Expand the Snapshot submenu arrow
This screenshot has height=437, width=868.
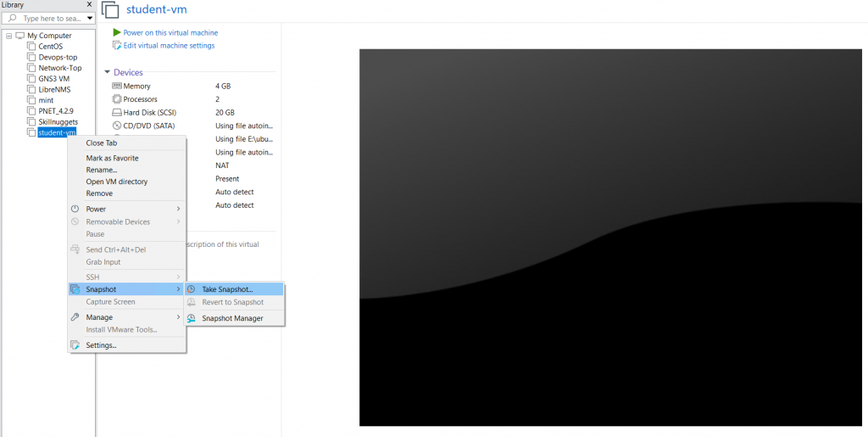(178, 289)
